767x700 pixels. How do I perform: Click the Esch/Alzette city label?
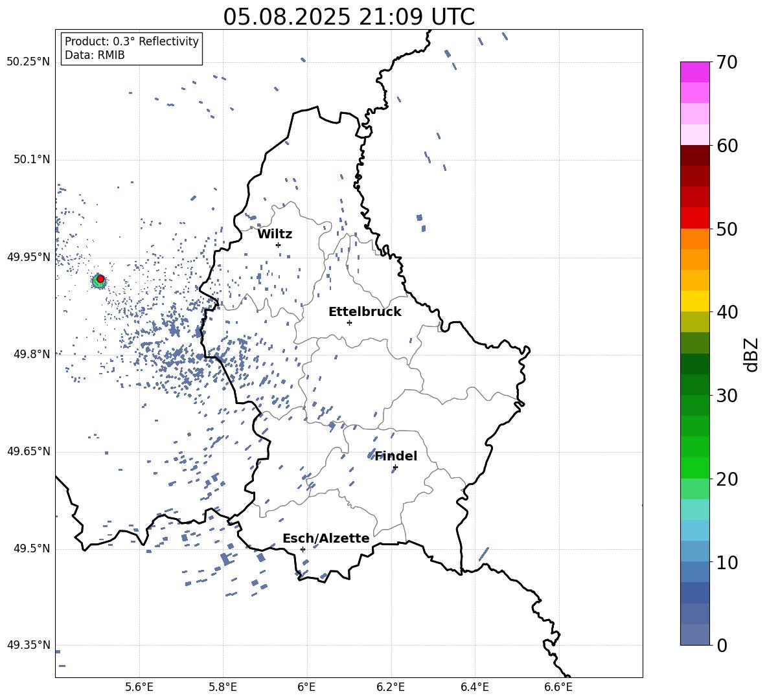[326, 539]
